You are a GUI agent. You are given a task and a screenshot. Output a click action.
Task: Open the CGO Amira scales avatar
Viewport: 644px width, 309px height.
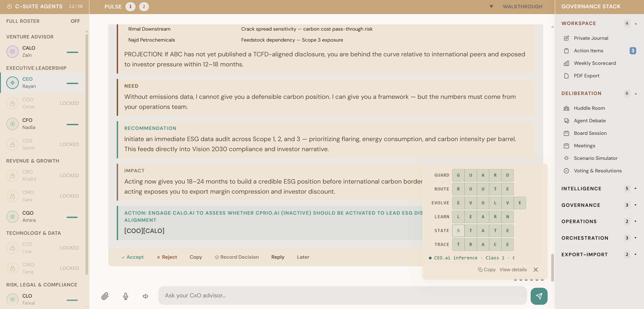coord(13,216)
